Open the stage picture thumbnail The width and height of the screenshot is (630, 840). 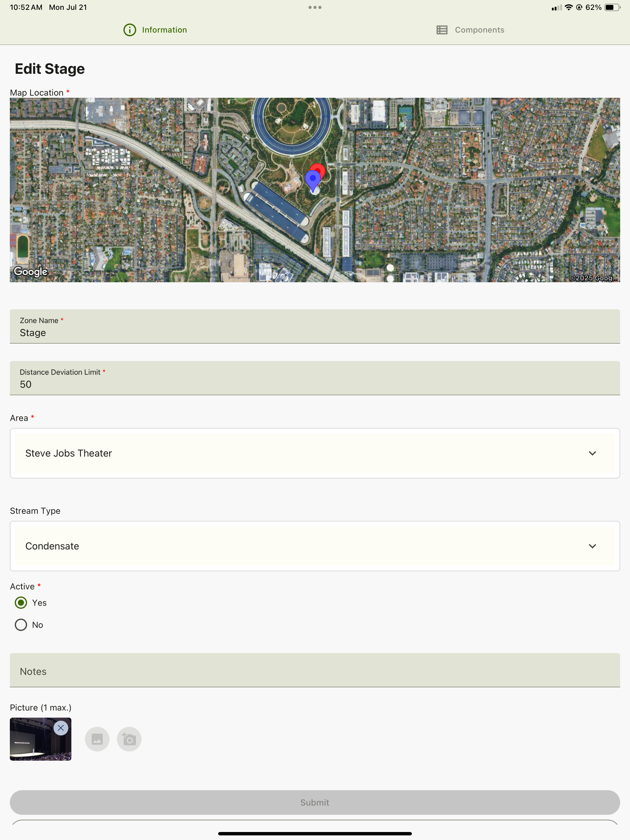tap(41, 739)
